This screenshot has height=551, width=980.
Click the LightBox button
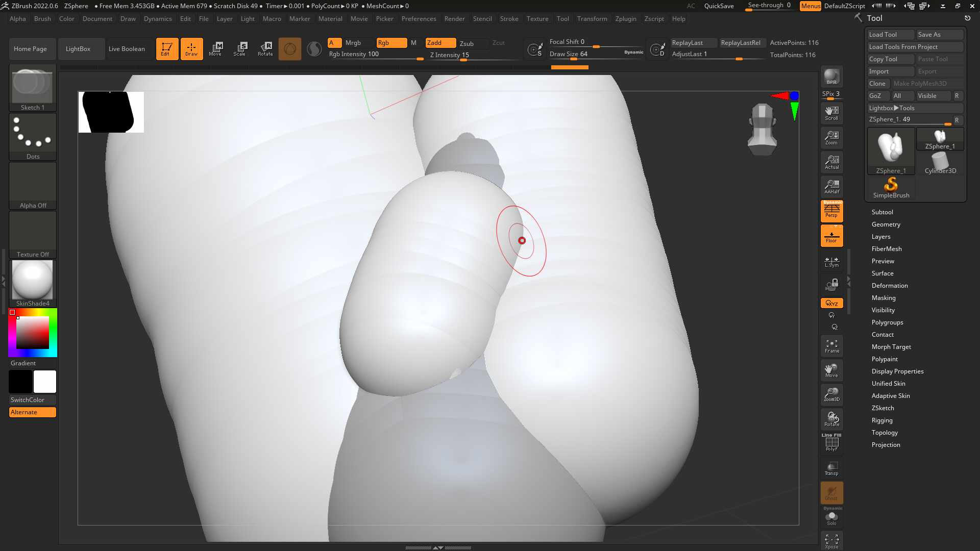(x=78, y=49)
